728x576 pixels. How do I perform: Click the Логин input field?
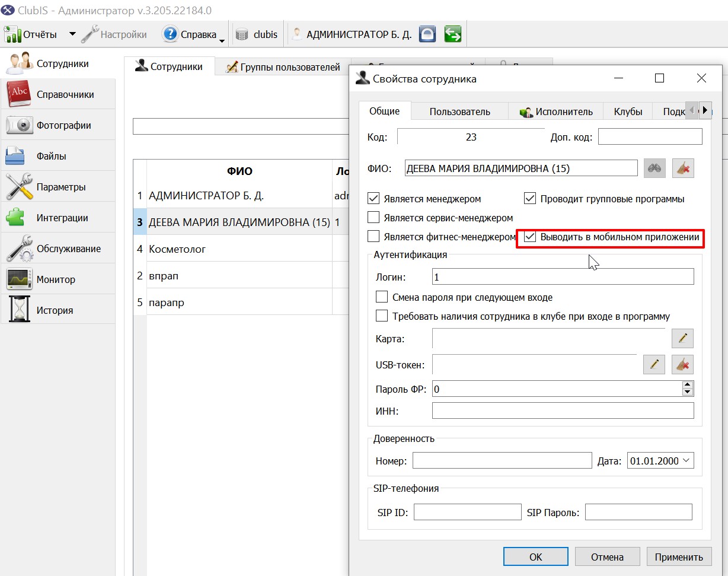[563, 277]
